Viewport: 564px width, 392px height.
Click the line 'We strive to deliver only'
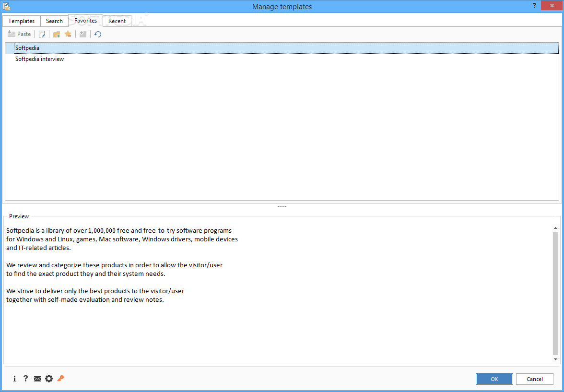point(95,291)
